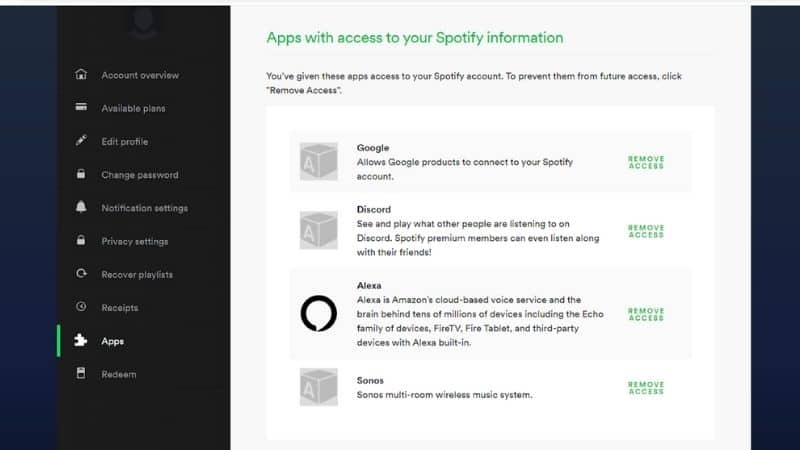Click the 'Sonos' app name text
Screen dimensions: 800x450
click(x=370, y=380)
